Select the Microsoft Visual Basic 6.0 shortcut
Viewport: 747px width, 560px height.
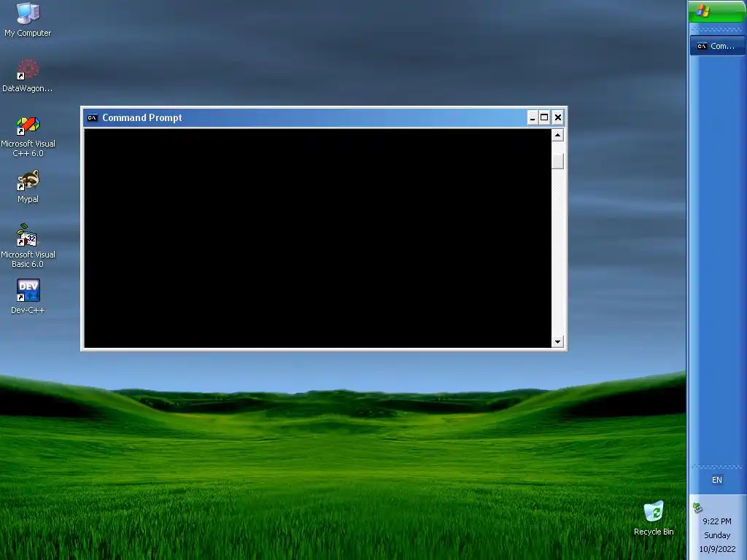pyautogui.click(x=28, y=246)
